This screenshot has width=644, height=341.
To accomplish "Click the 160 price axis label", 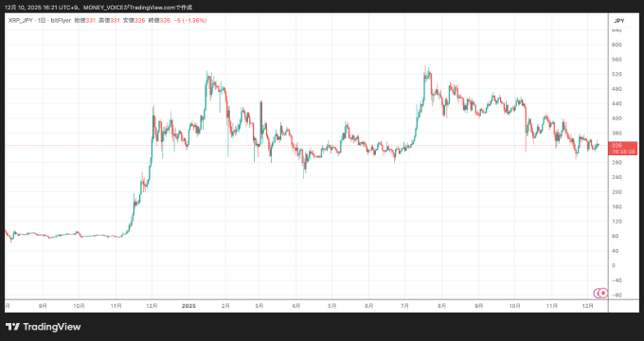I will (x=617, y=206).
